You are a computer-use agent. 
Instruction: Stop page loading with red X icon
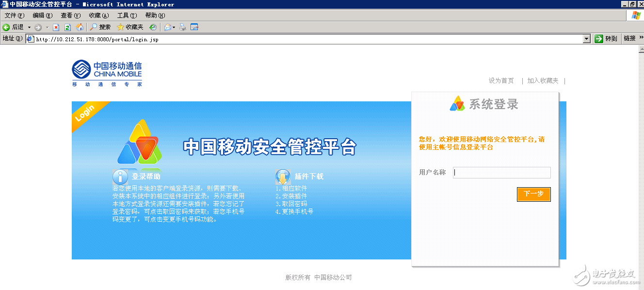(57, 27)
